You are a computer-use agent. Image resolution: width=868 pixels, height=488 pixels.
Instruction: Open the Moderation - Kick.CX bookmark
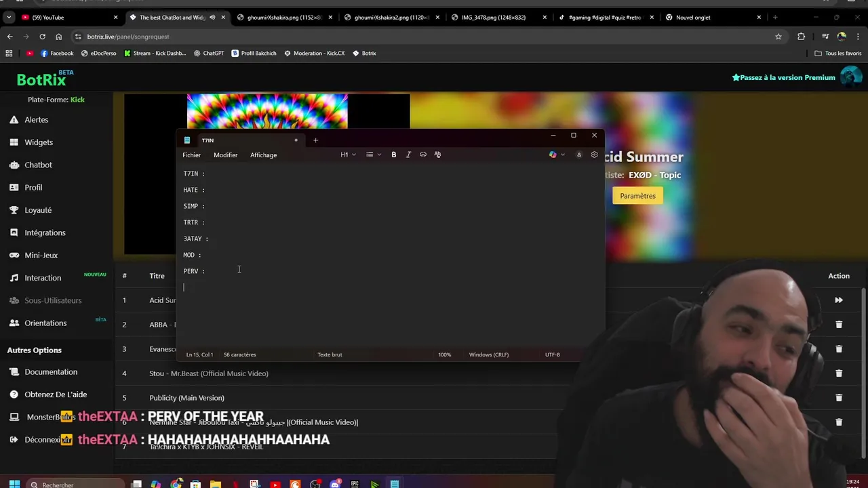pos(315,53)
